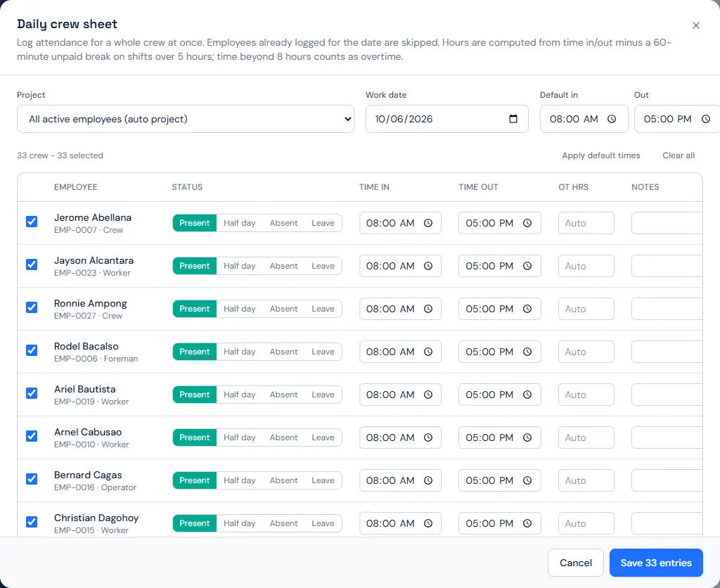Open time picker for Christian Dagohoy's time in

pyautogui.click(x=428, y=523)
